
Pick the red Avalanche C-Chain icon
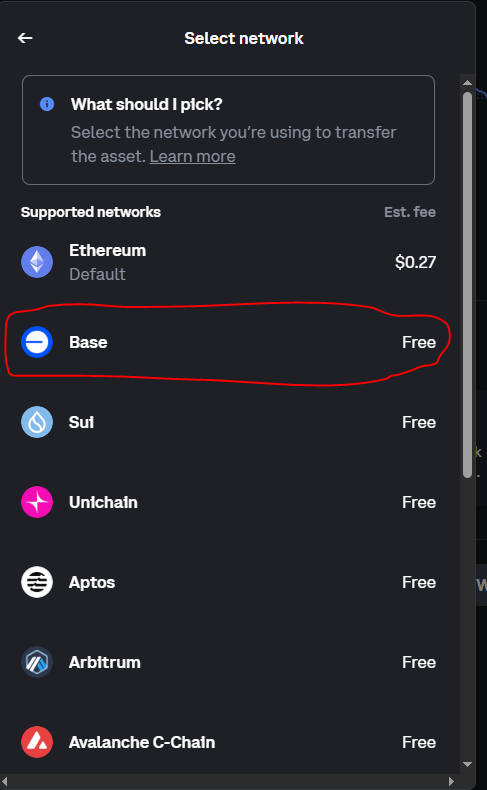coord(37,742)
